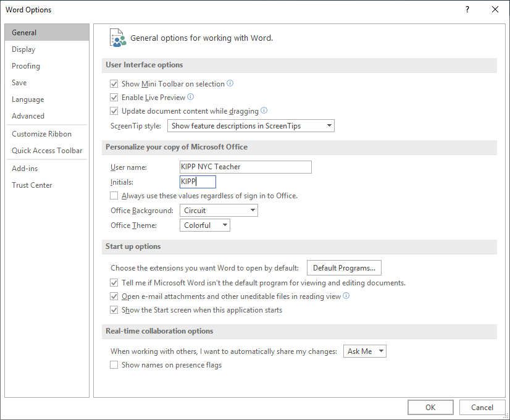
Task: Click the Cancel button
Action: pos(482,407)
